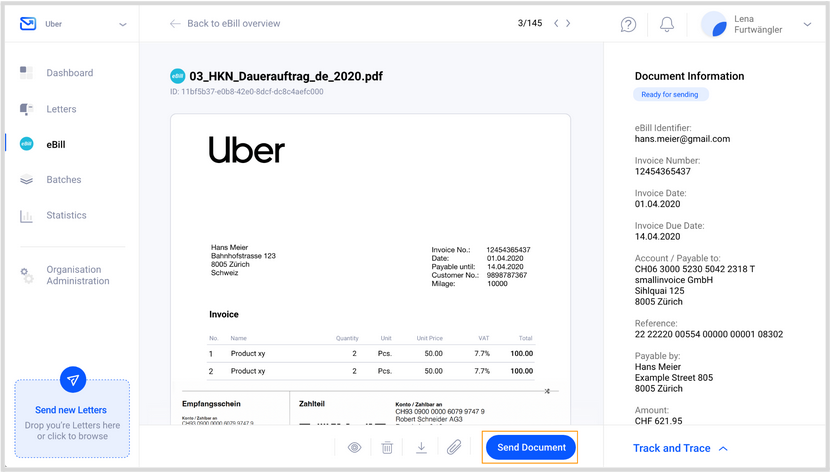
Task: Click the Letters mailbox icon
Action: [x=26, y=109]
